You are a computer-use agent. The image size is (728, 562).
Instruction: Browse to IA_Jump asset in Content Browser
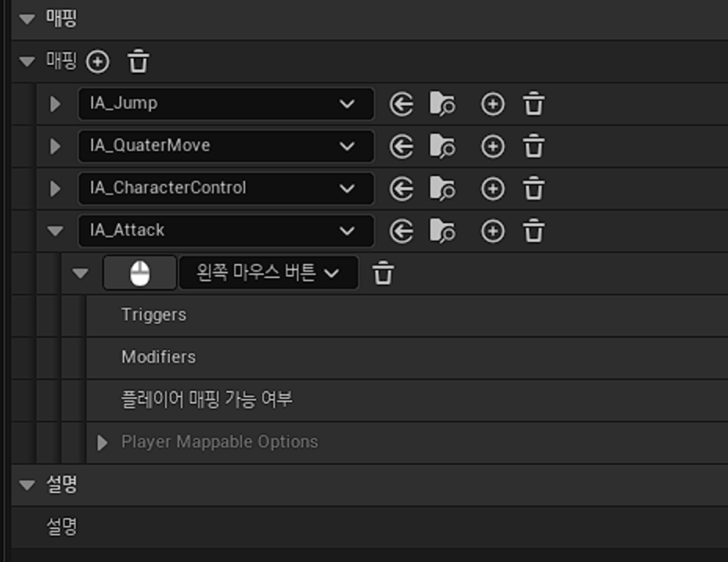(x=442, y=103)
